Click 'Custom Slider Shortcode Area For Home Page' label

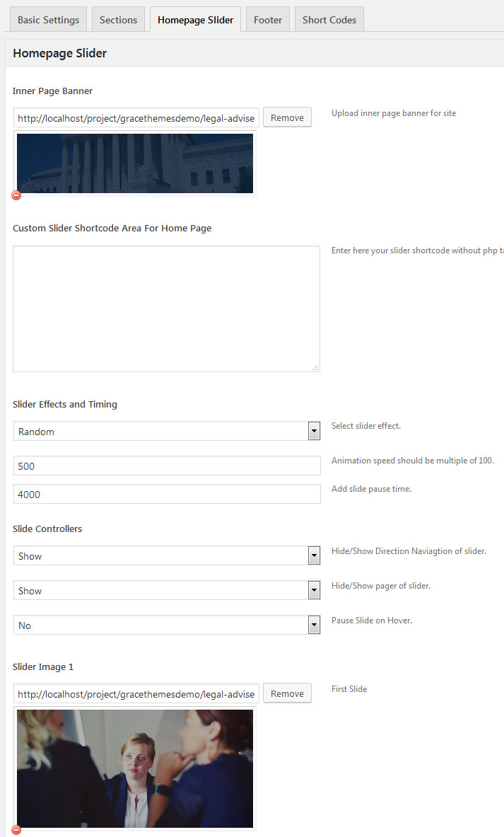(x=112, y=228)
